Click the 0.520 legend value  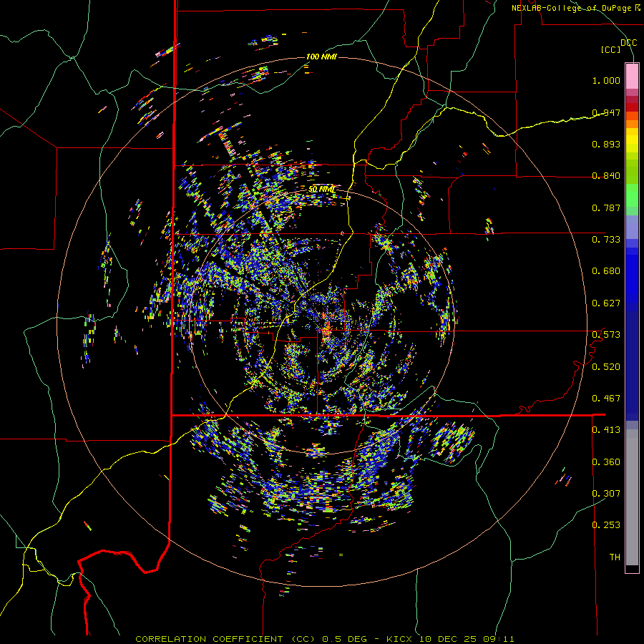(606, 366)
